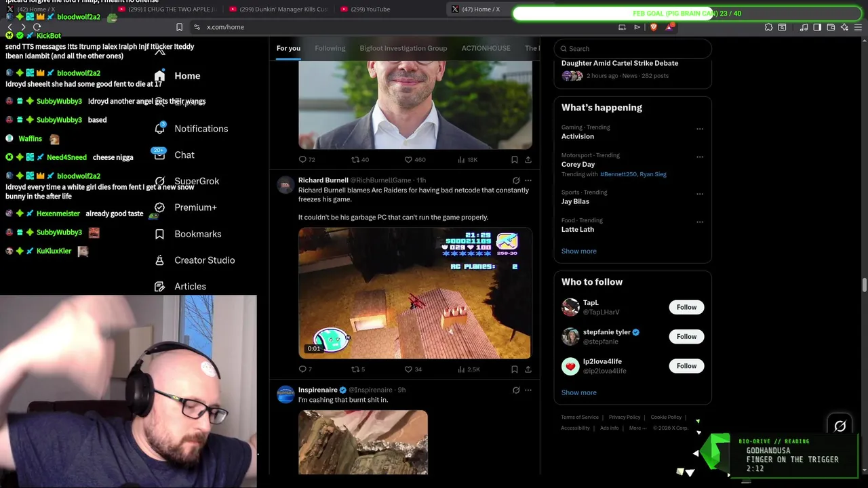Viewport: 868px width, 488px height.
Task: Open the Inspirenaire post image
Action: coord(363,442)
